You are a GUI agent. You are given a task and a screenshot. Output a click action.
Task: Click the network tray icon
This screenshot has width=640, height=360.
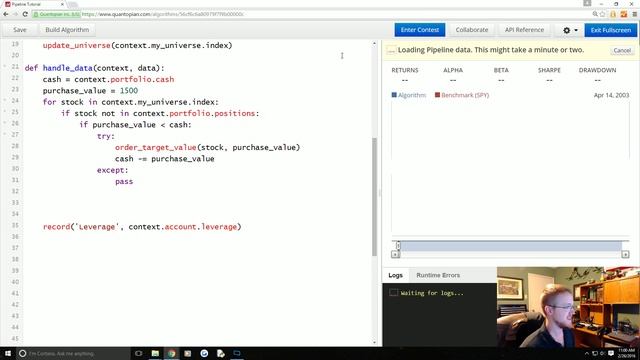coord(595,353)
